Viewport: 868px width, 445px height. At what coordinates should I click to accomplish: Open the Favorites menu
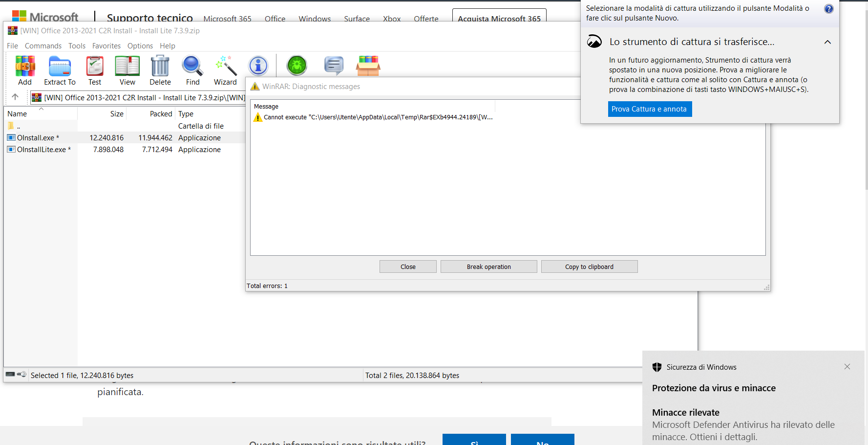pos(106,45)
